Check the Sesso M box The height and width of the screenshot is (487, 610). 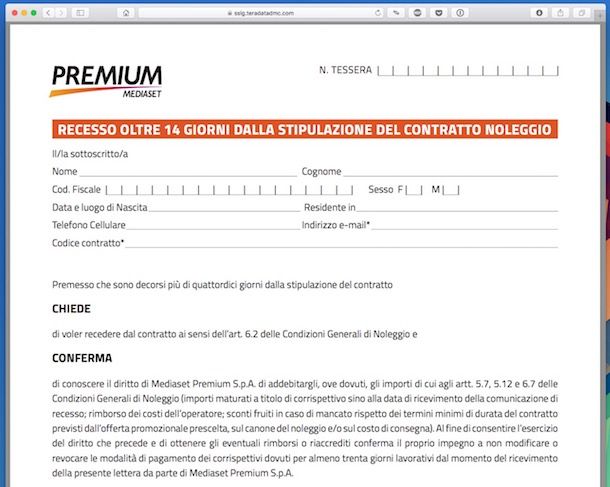451,190
